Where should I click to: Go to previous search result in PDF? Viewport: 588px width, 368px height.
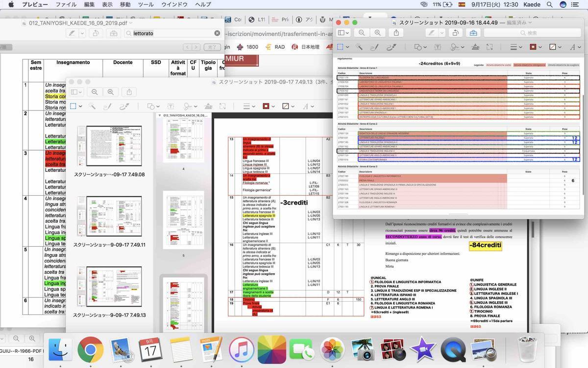[x=187, y=47]
